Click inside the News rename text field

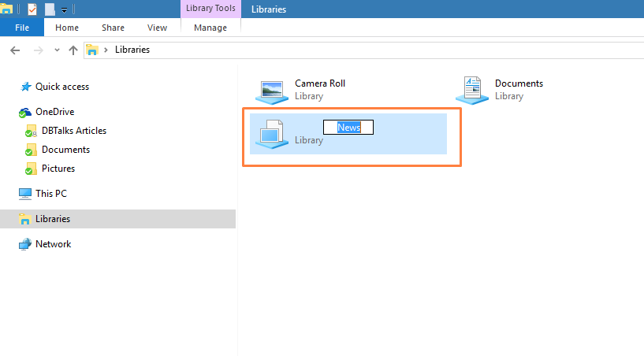coord(348,128)
